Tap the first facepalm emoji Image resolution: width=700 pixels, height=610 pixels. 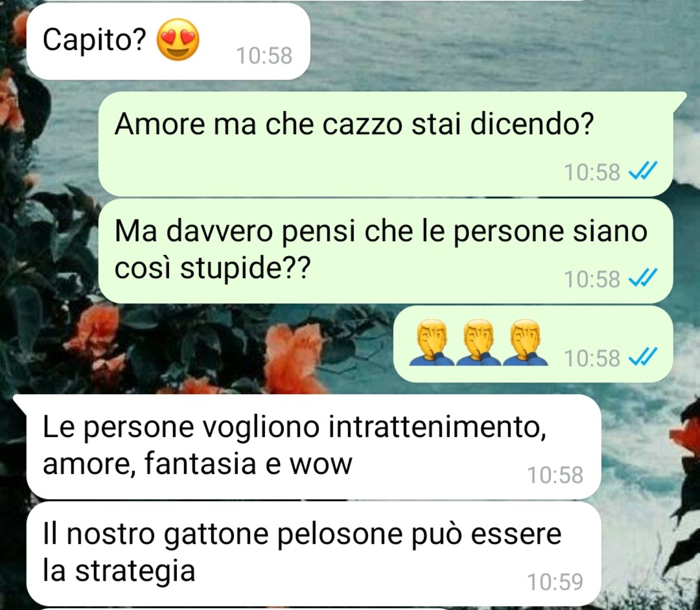432,342
